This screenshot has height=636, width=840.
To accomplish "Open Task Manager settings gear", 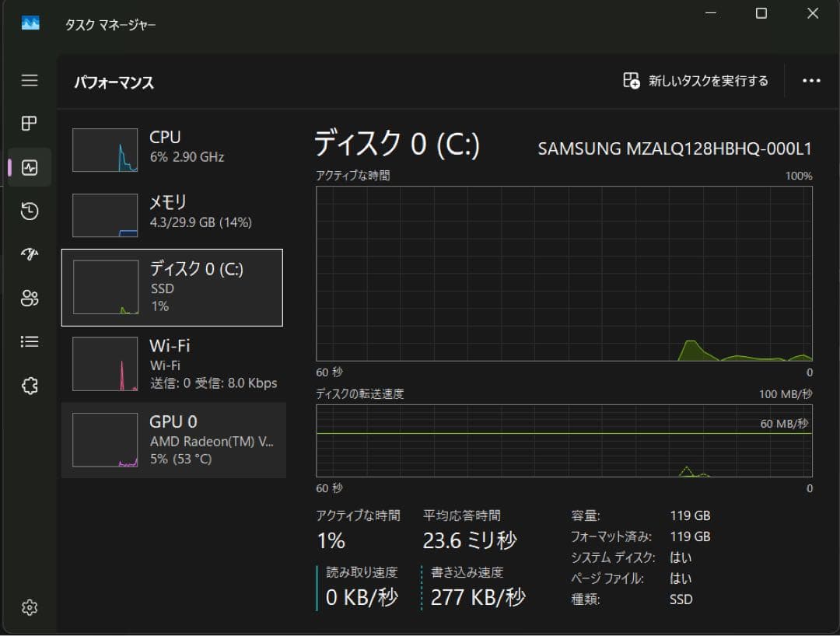I will tap(29, 607).
